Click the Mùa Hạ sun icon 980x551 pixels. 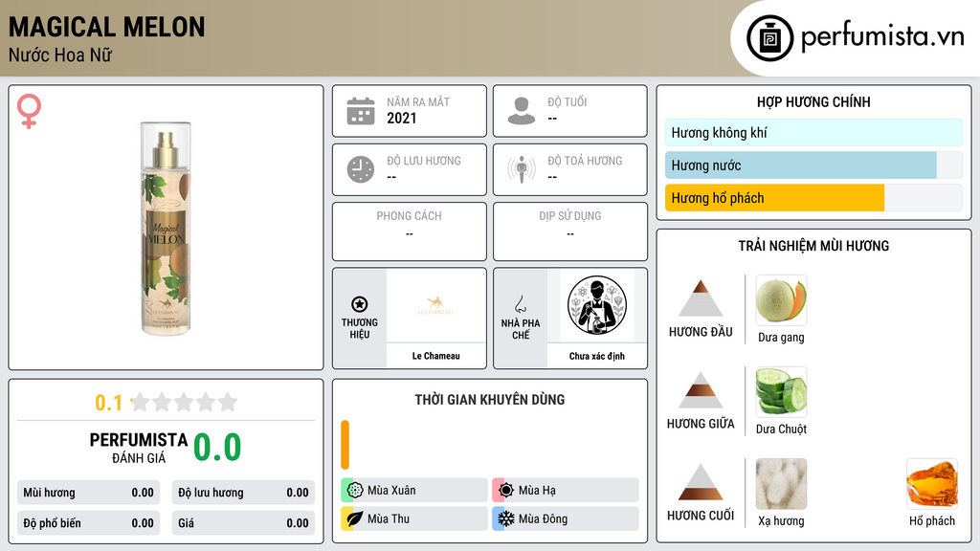[x=506, y=491]
